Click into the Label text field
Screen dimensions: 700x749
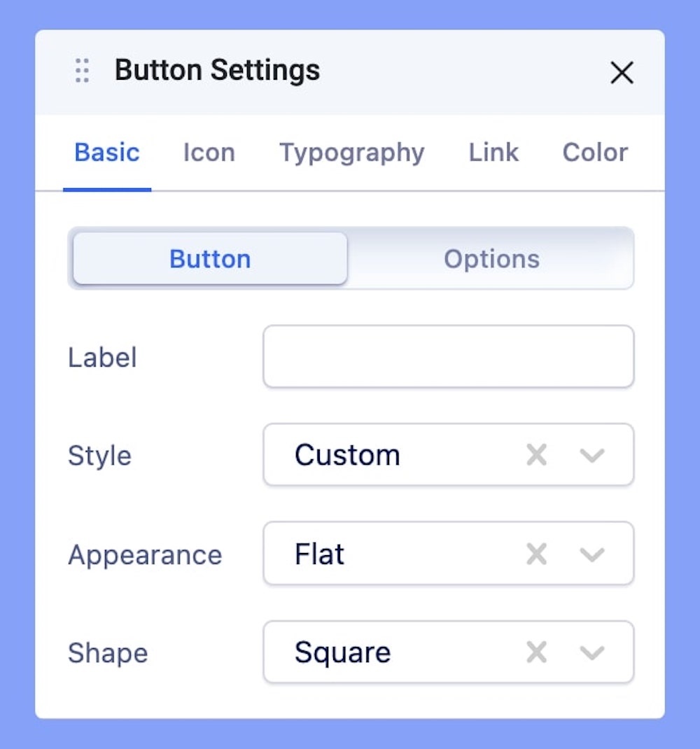(x=448, y=356)
